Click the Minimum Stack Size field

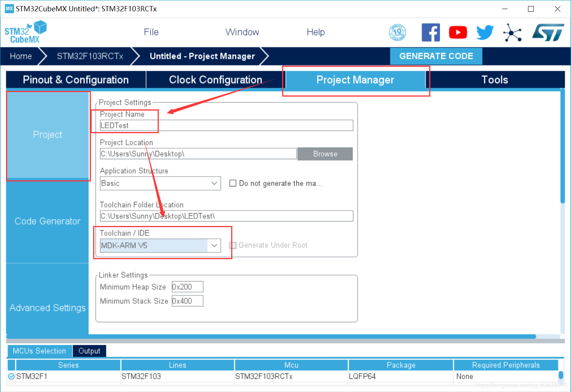point(187,301)
